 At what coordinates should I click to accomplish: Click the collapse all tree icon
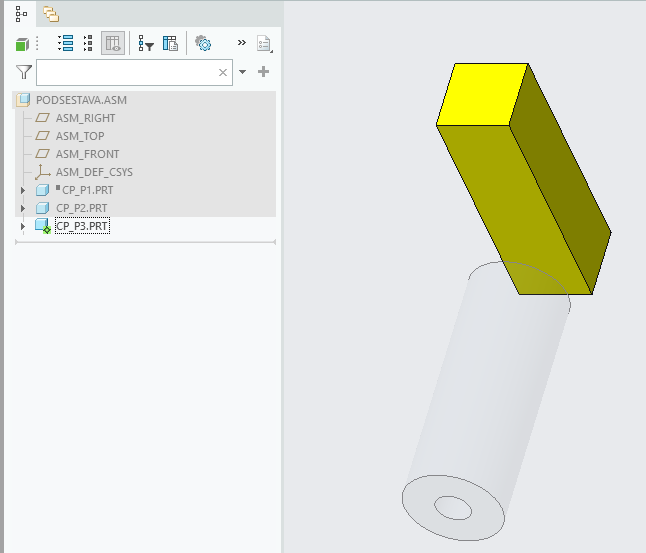[88, 43]
